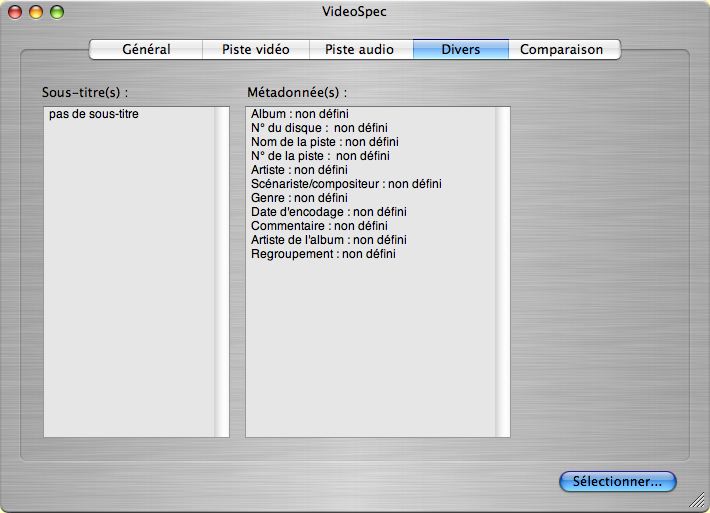Close the VideoSpec window with red button

coord(15,12)
